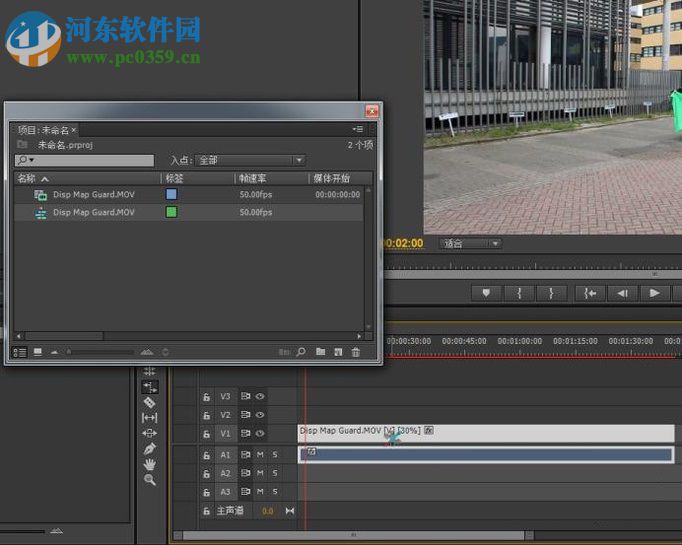Toggle V3 track output eye
Screen dimensions: 682x545
tap(260, 396)
